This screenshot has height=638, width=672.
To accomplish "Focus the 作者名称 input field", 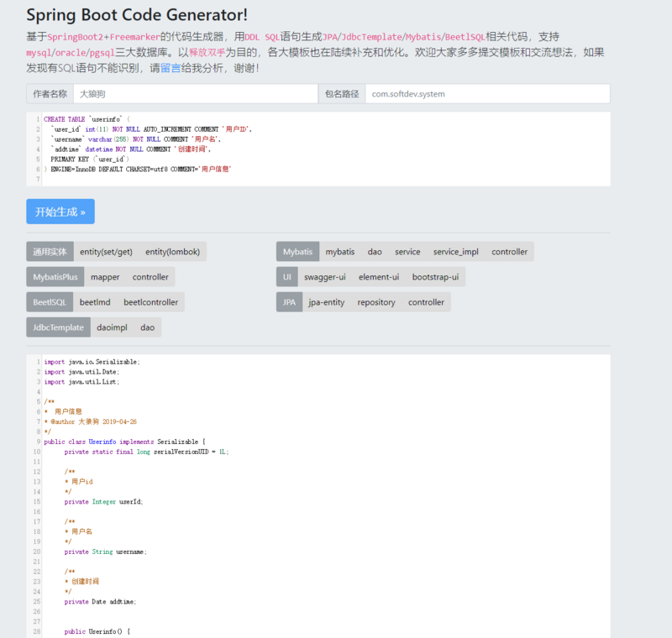I will tap(195, 94).
